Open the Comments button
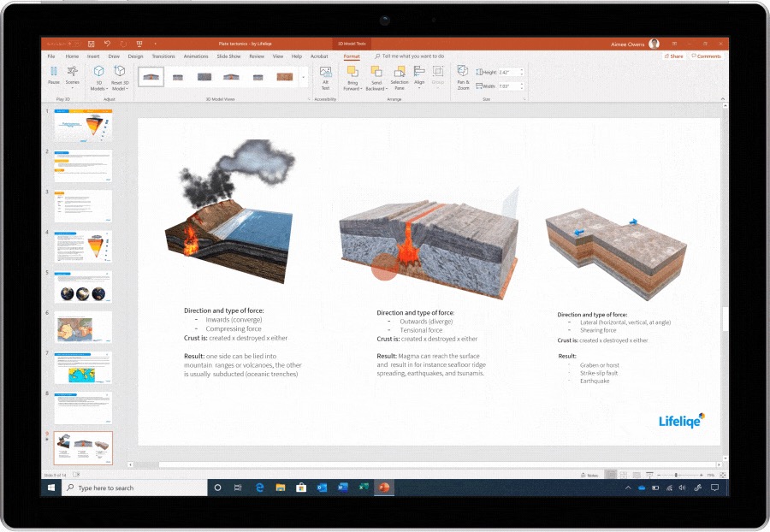This screenshot has height=532, width=770. point(707,56)
